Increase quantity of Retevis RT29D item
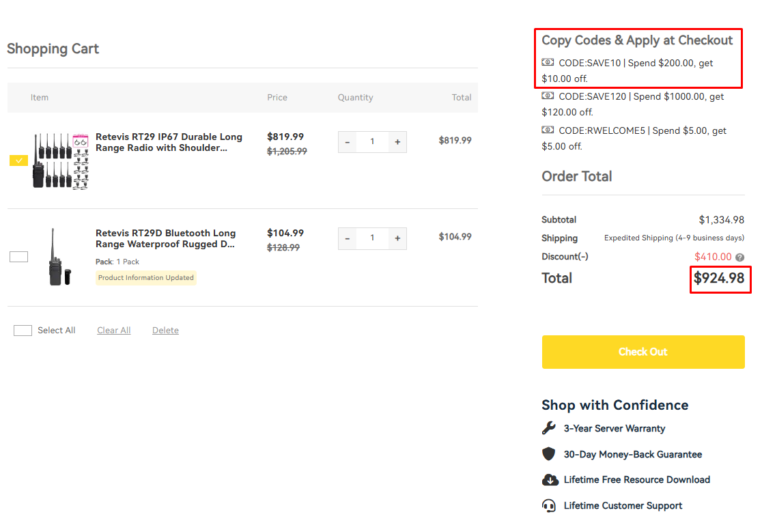This screenshot has width=762, height=532. (x=397, y=238)
